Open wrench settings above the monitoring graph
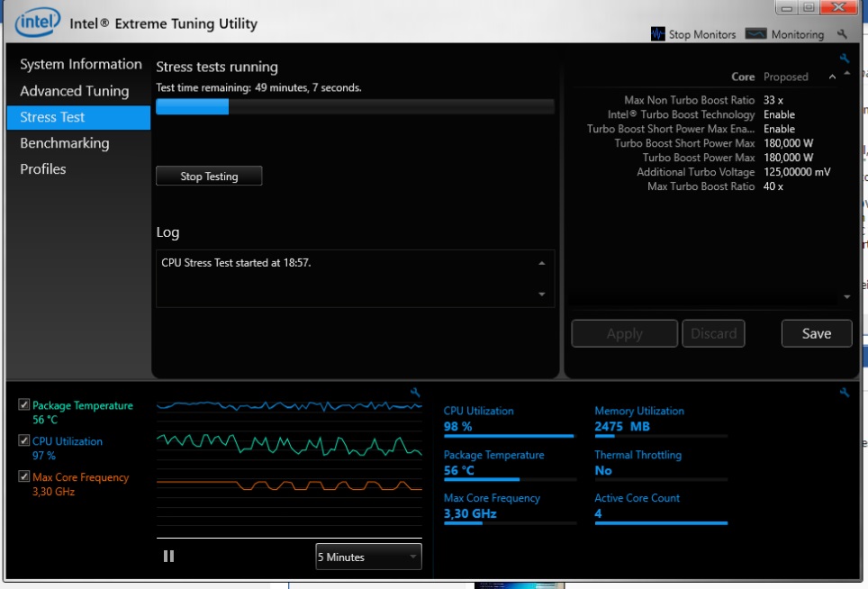This screenshot has height=589, width=868. [x=414, y=393]
